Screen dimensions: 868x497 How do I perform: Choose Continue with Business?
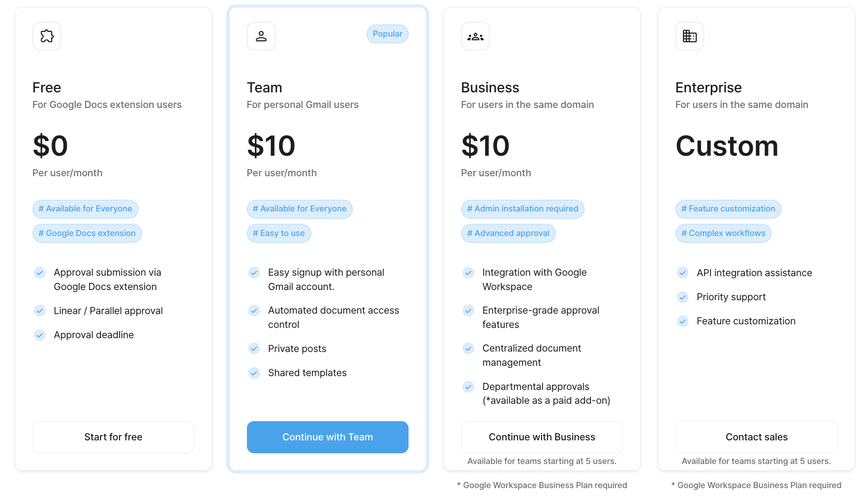(x=542, y=437)
